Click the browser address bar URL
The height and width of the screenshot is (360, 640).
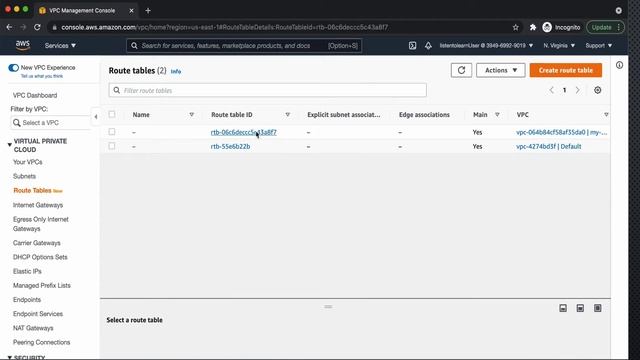(224, 27)
